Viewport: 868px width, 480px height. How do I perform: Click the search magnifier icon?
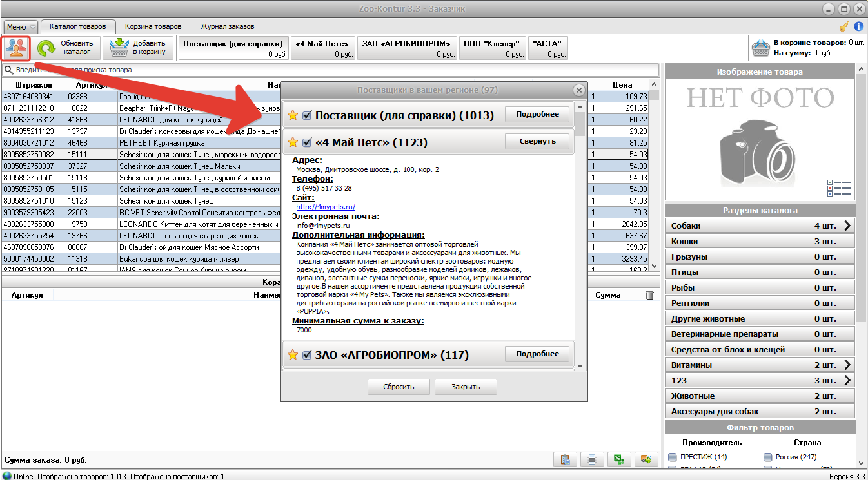click(x=9, y=70)
